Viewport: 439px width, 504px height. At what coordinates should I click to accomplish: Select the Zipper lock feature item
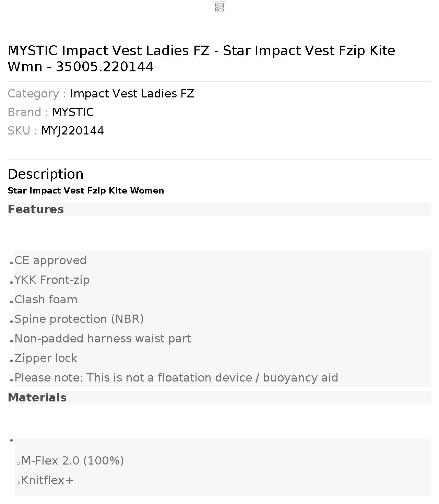pyautogui.click(x=46, y=358)
